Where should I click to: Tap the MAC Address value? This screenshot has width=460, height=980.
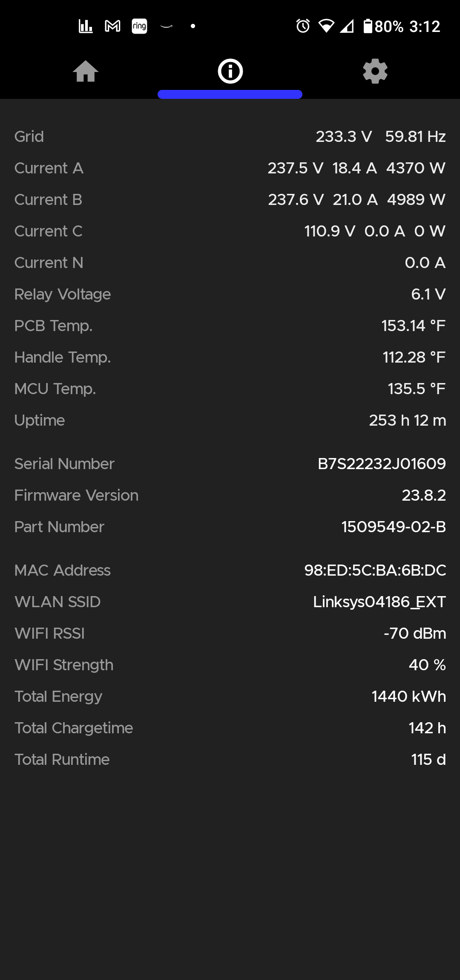tap(375, 570)
